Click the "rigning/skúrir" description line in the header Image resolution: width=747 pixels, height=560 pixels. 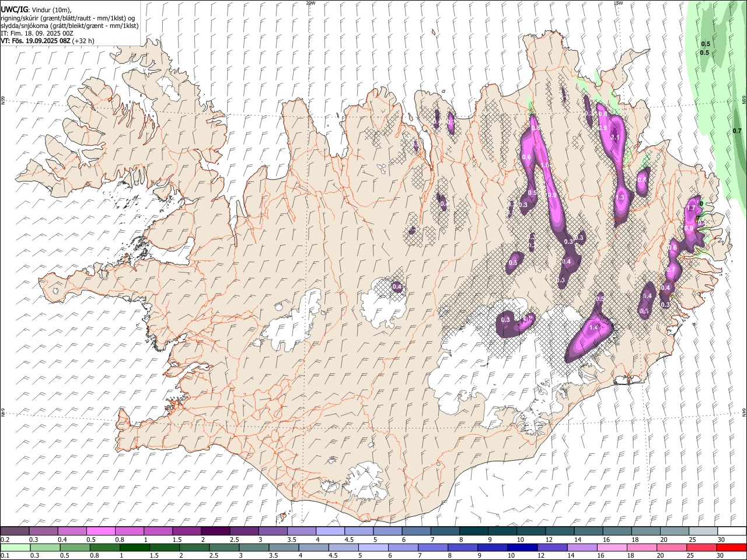pyautogui.click(x=68, y=18)
